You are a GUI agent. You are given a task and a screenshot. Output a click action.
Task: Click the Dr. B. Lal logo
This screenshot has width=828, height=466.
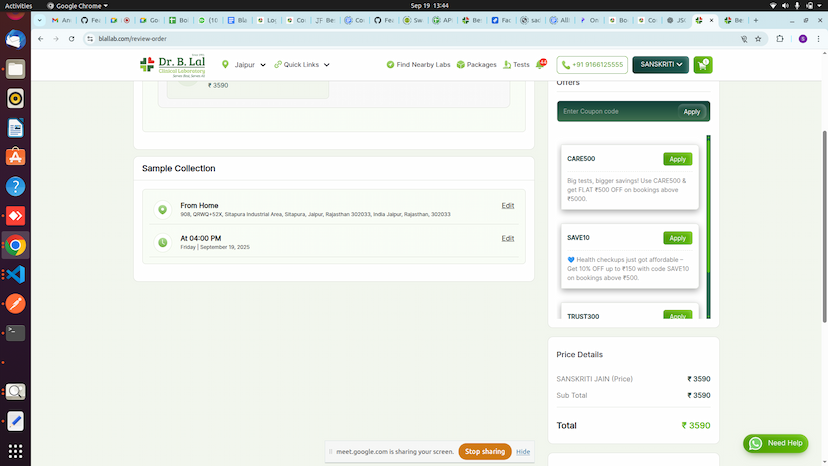coord(173,65)
